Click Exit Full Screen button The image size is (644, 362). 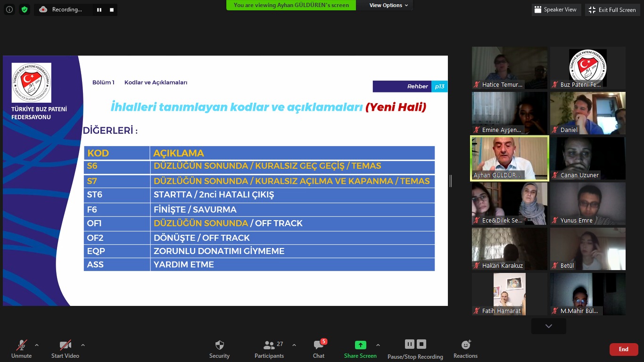click(612, 10)
